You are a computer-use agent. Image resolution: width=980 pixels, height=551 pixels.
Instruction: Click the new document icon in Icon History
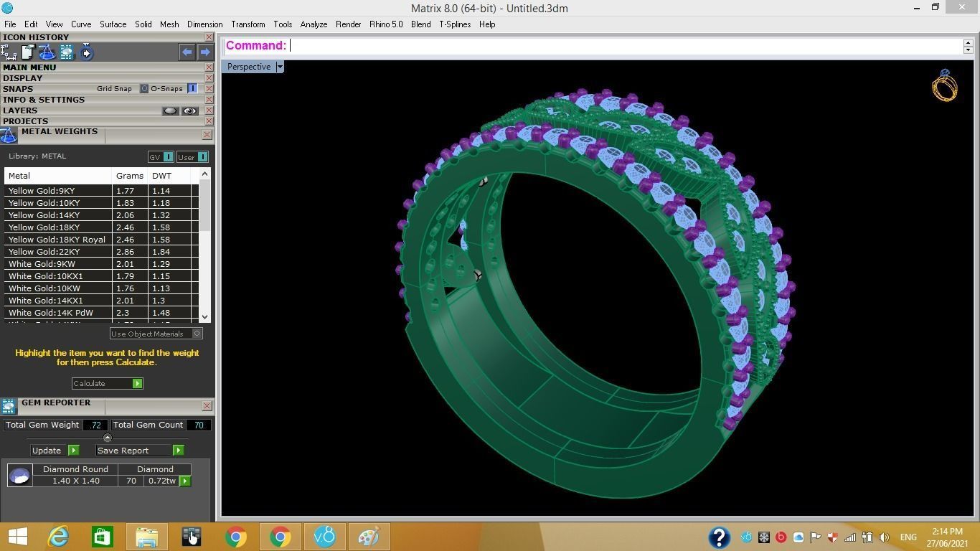pyautogui.click(x=28, y=52)
